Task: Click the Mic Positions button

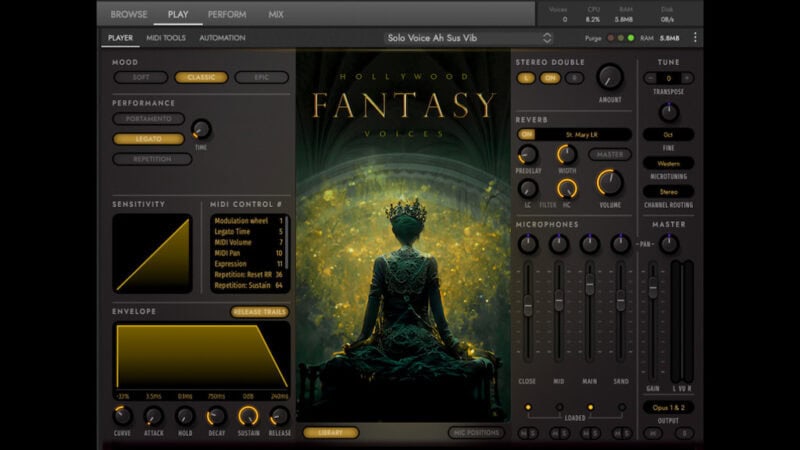Action: [475, 432]
